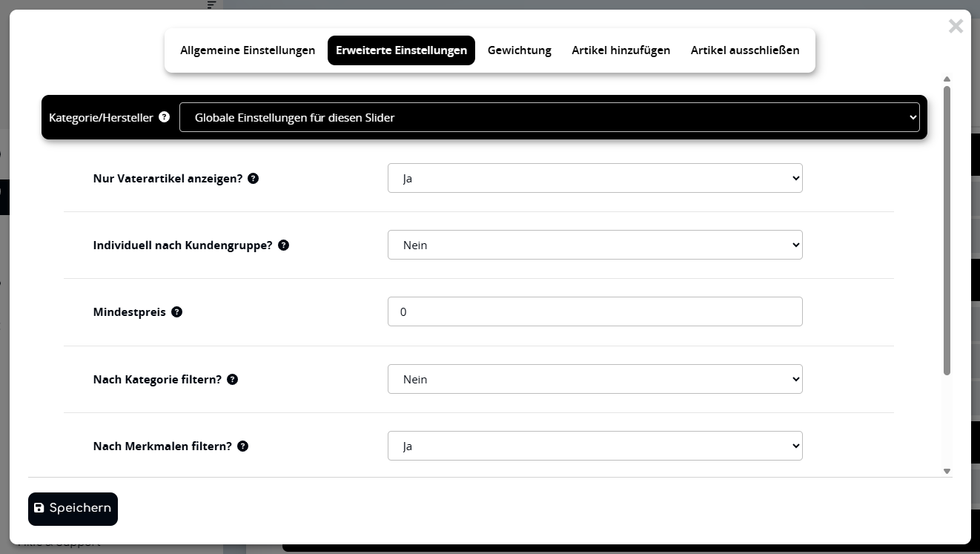
Task: Go to Gewichtung tab
Action: coord(520,50)
